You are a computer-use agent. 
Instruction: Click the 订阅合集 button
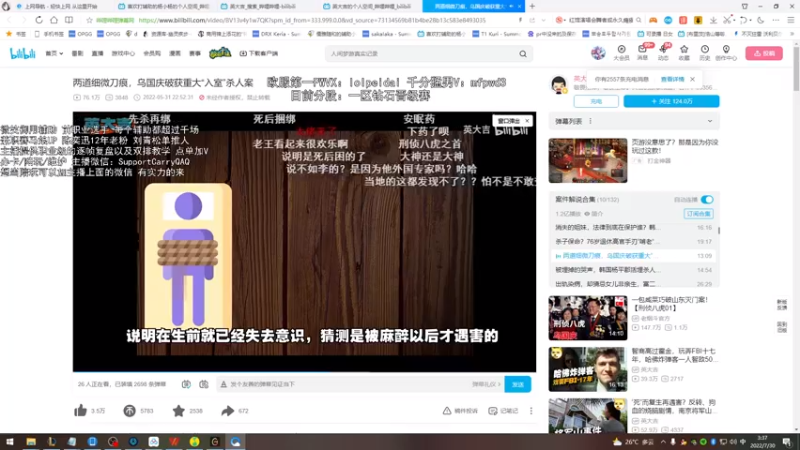(698, 214)
